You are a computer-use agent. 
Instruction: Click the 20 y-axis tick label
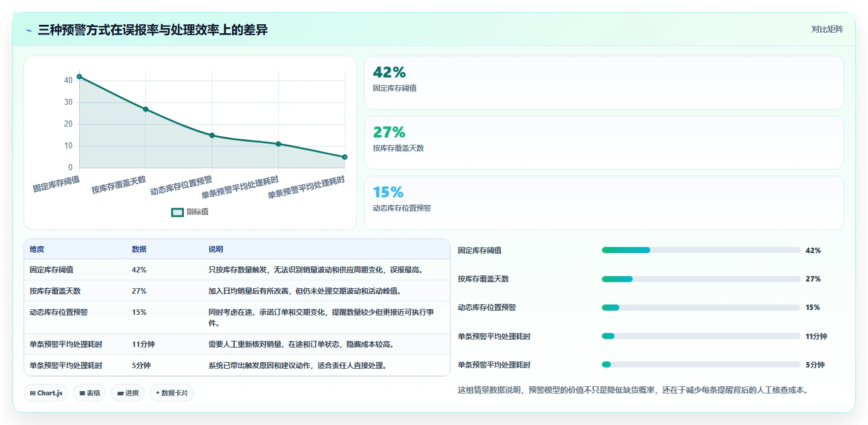click(x=68, y=124)
